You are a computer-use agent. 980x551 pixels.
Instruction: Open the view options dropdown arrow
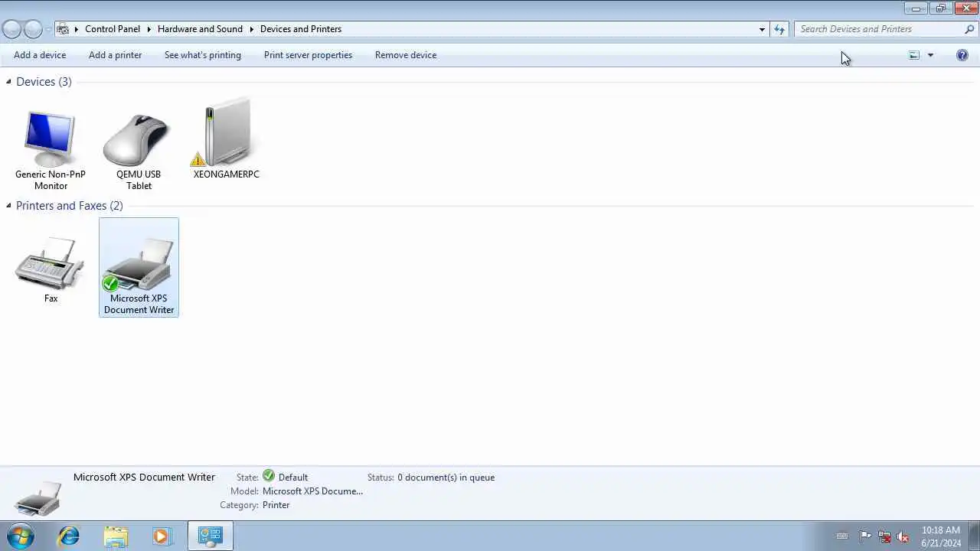[930, 55]
